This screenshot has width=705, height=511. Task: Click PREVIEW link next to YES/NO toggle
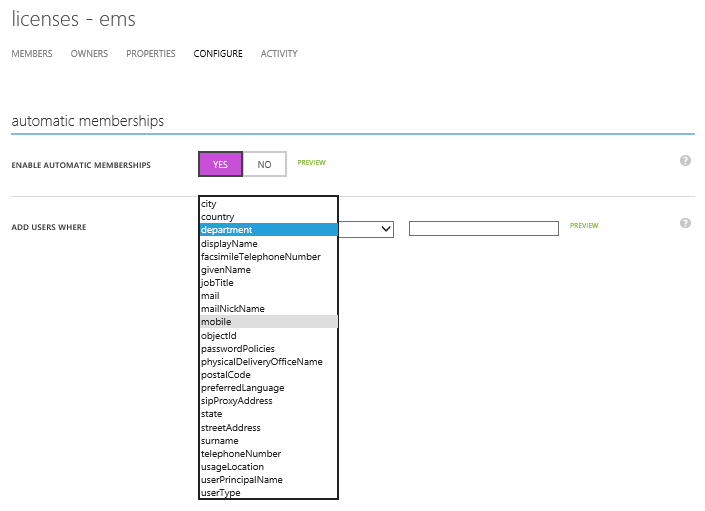tap(311, 162)
